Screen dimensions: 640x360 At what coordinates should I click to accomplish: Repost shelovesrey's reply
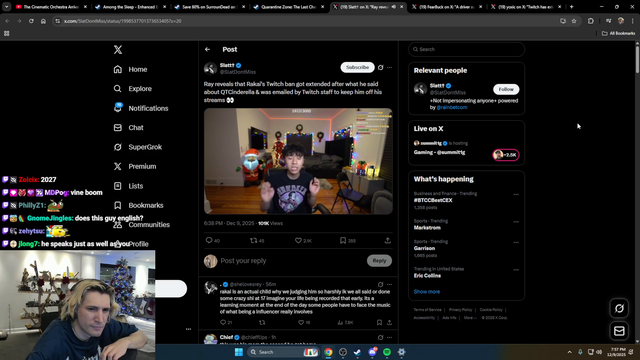tap(262, 322)
